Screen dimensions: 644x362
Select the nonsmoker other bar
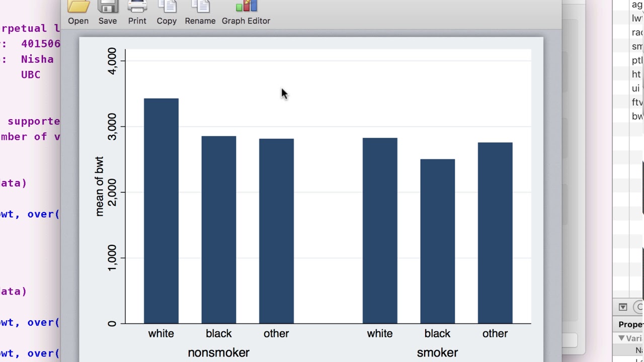276,231
